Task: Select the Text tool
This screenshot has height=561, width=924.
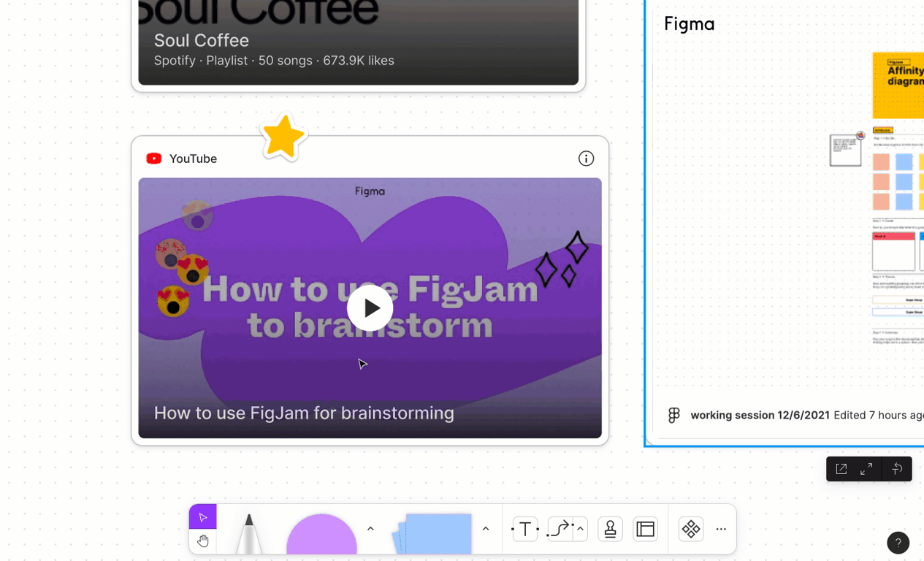Action: coord(525,529)
